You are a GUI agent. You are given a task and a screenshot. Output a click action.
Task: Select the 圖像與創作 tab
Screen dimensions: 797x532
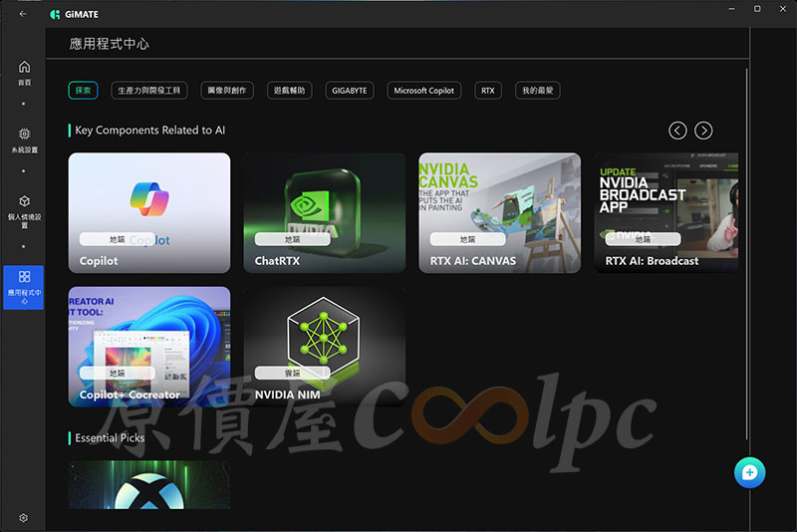click(x=227, y=91)
